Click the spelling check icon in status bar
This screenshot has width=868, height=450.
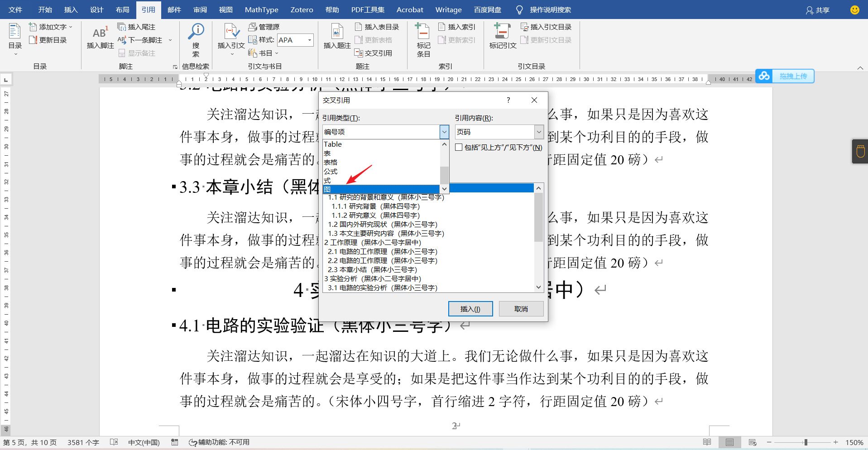click(114, 442)
